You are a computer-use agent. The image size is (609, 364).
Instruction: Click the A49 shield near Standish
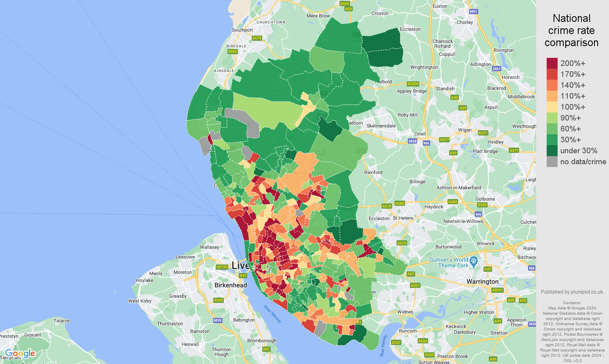454,97
